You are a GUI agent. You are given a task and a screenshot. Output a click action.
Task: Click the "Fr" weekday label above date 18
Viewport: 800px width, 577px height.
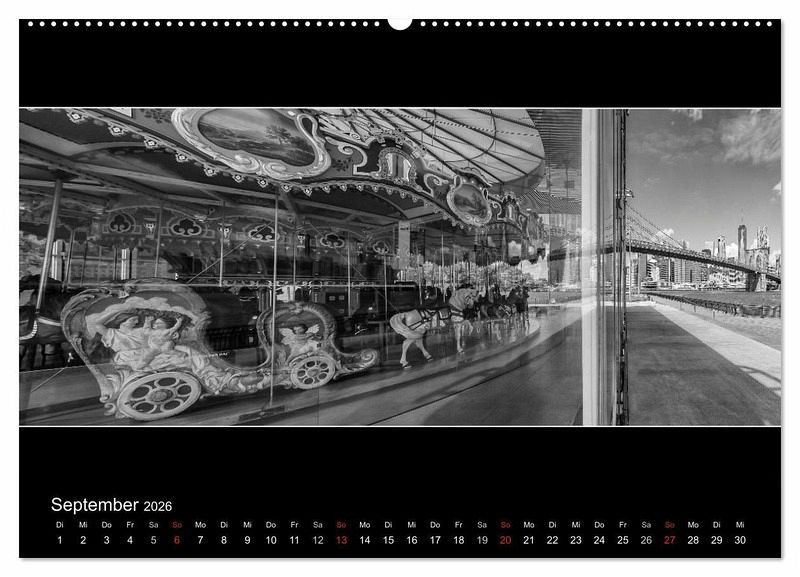click(459, 525)
